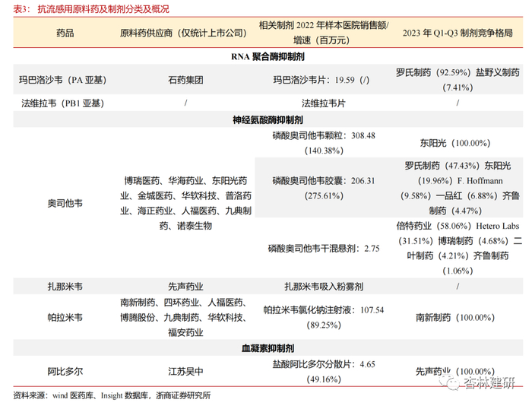Select the '药品' column header
The image size is (532, 406).
pos(65,33)
